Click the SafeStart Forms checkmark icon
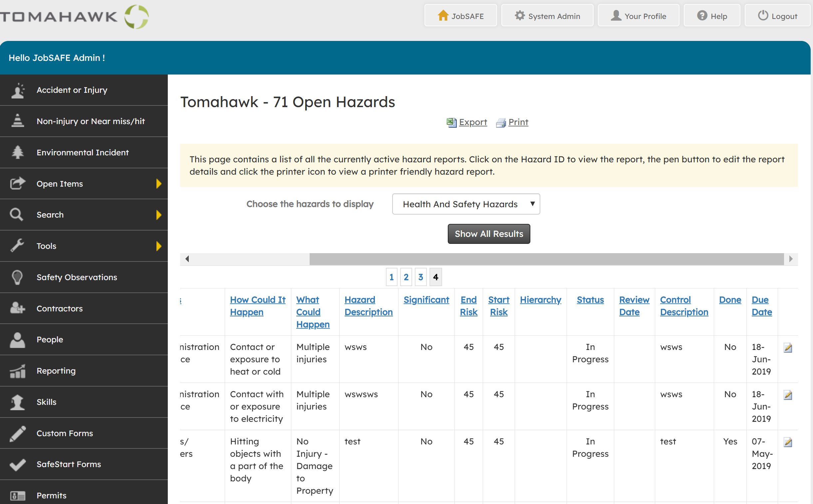 click(x=18, y=464)
